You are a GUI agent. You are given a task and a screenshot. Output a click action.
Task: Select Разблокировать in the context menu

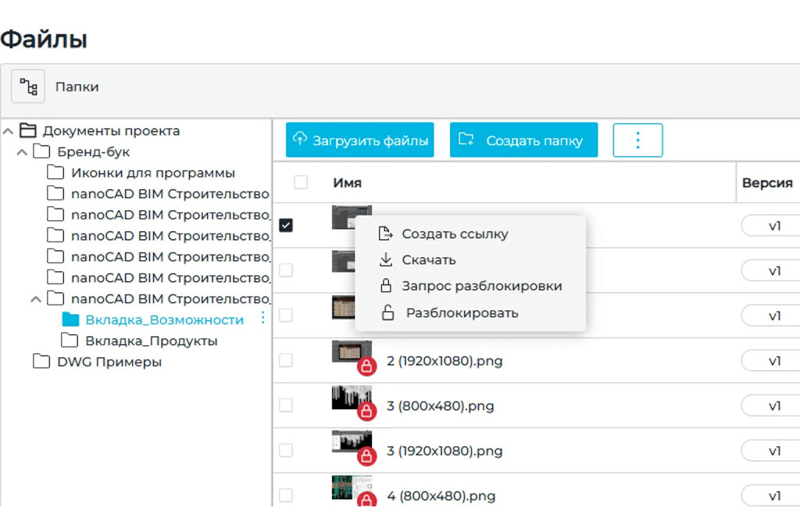461,313
